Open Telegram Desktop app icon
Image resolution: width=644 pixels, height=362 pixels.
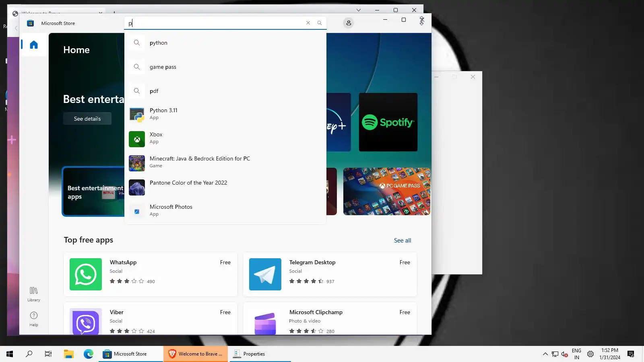(265, 274)
